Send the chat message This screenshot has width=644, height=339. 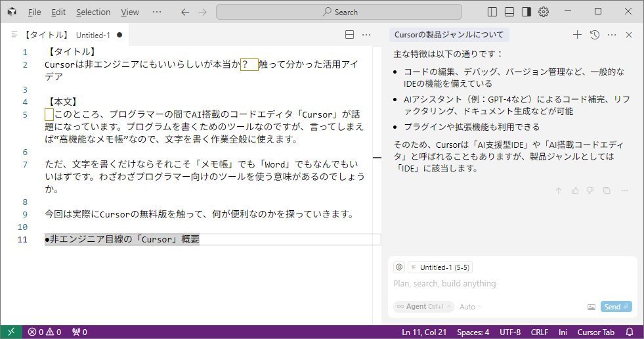(616, 307)
